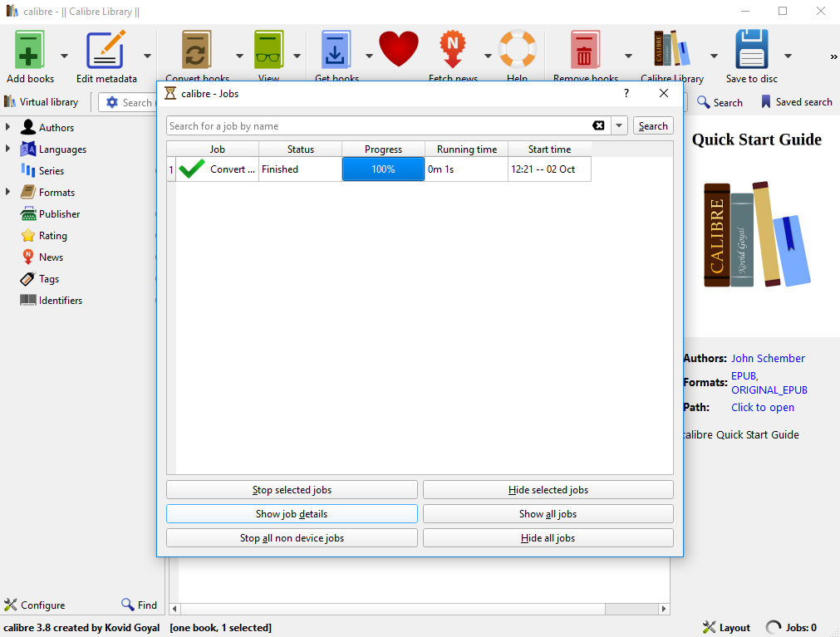Image resolution: width=840 pixels, height=637 pixels.
Task: Click Stop selected jobs
Action: click(x=292, y=490)
